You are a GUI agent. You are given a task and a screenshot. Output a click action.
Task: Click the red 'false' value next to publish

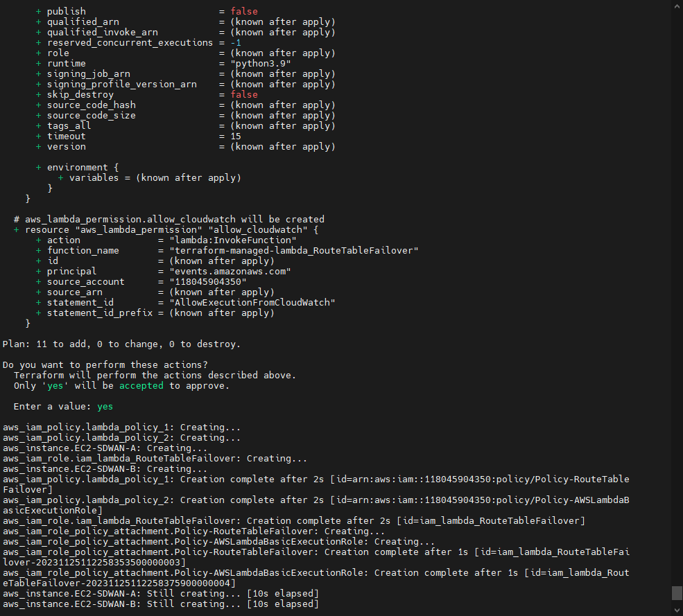pos(244,12)
